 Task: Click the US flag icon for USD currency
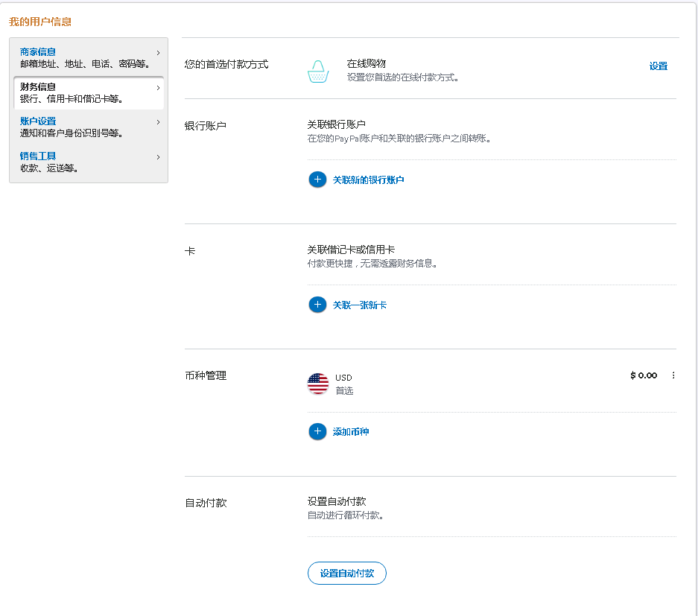317,384
